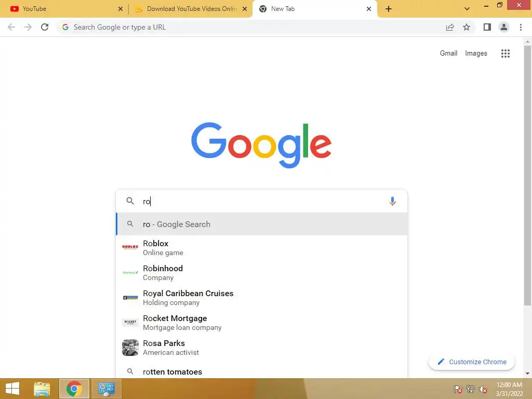
Task: Choose the Rosa Parks suggestion
Action: [x=262, y=348]
